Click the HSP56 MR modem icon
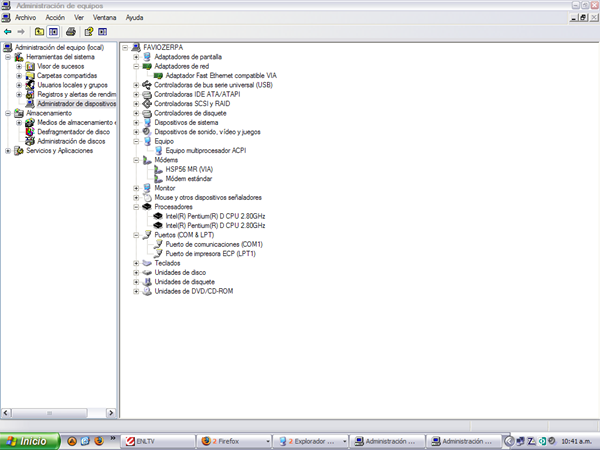The width and height of the screenshot is (600, 450). click(x=158, y=169)
